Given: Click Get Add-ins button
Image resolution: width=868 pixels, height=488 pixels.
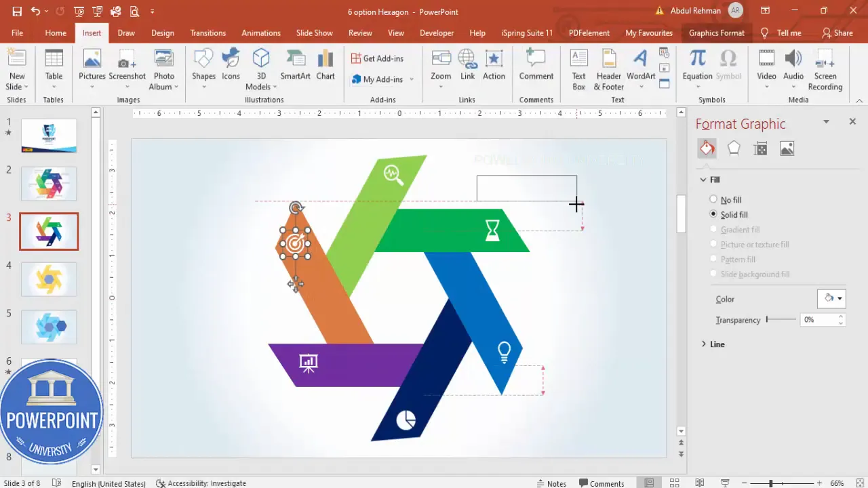Looking at the screenshot, I should pos(377,58).
